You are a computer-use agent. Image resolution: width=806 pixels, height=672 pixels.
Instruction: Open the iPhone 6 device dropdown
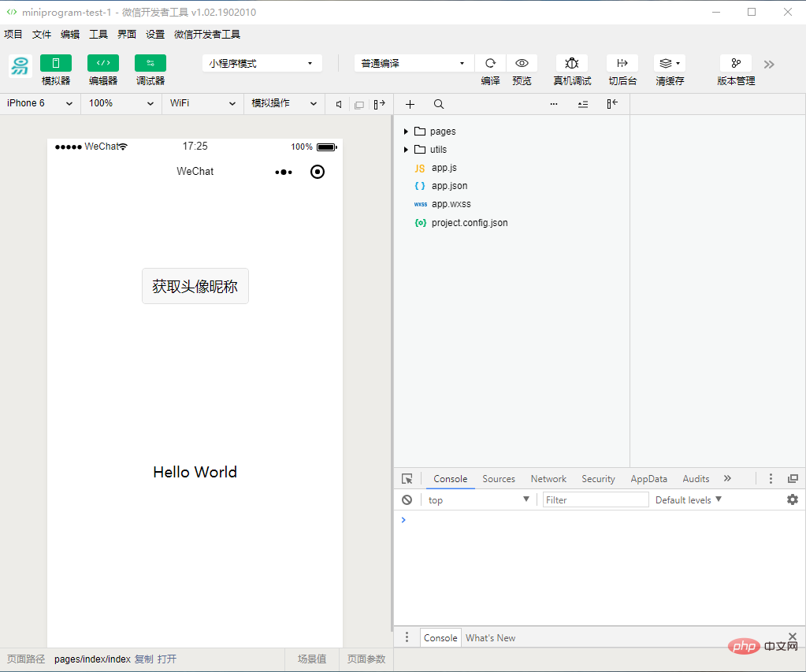point(39,103)
